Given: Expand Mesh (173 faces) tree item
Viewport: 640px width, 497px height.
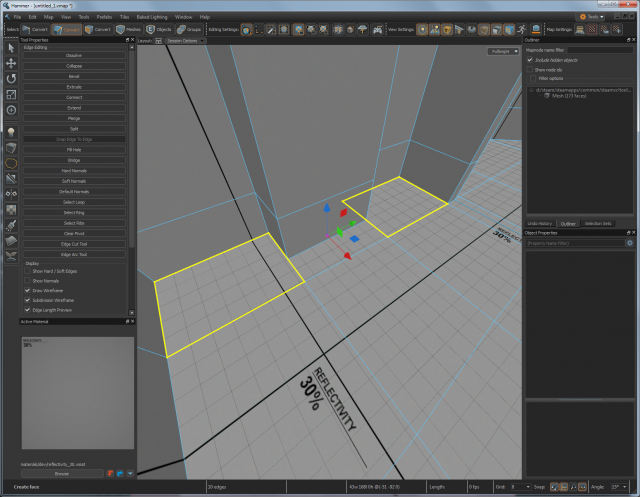Looking at the screenshot, I should [x=569, y=96].
